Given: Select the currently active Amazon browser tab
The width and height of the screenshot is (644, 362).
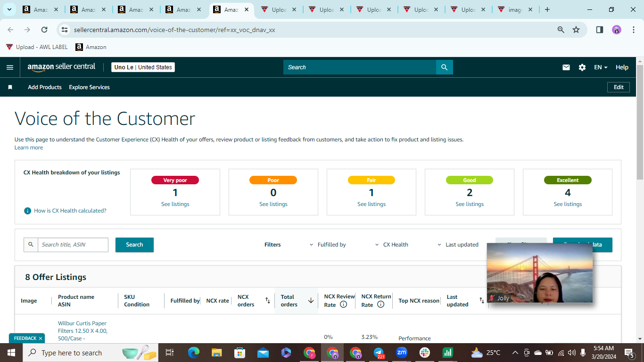Looking at the screenshot, I should (x=231, y=9).
